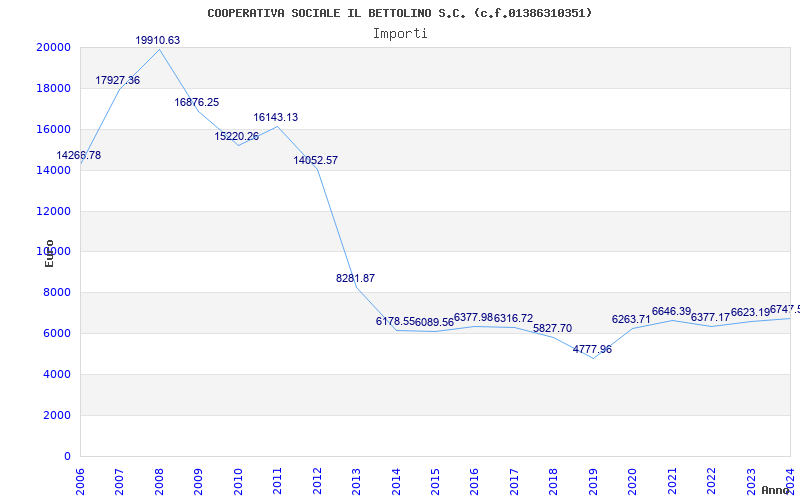Select data label 15220.26
The width and height of the screenshot is (800, 500).
coord(236,136)
